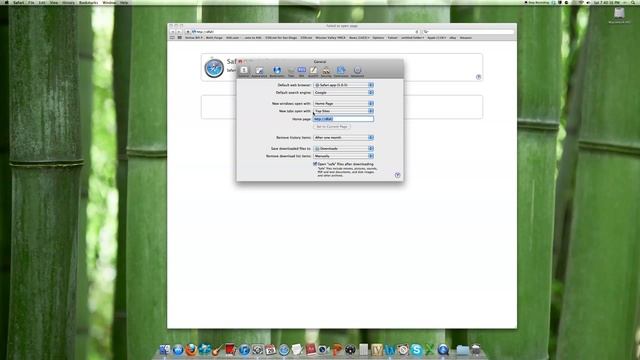Viewport: 640px width, 360px height.
Task: Open the General preferences pane icon
Action: click(x=244, y=71)
